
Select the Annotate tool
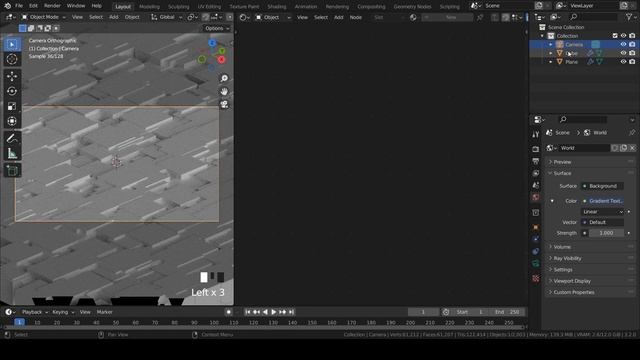point(12,138)
